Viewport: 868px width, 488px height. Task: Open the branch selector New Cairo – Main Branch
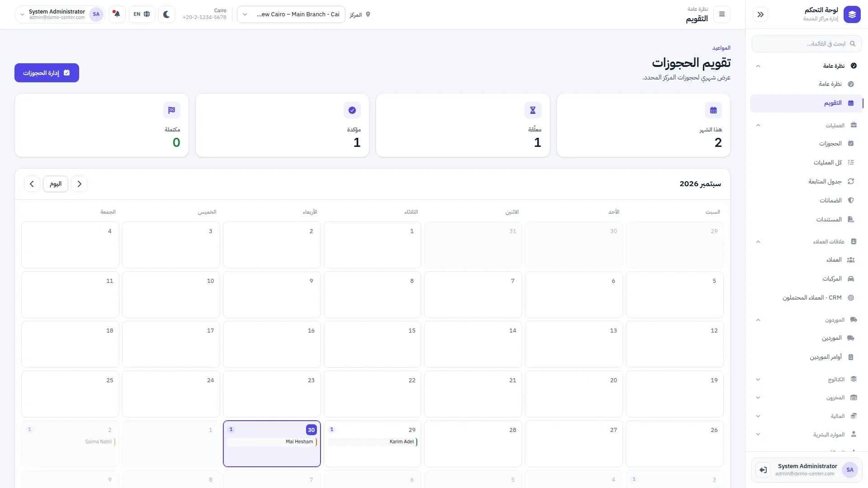(x=291, y=14)
